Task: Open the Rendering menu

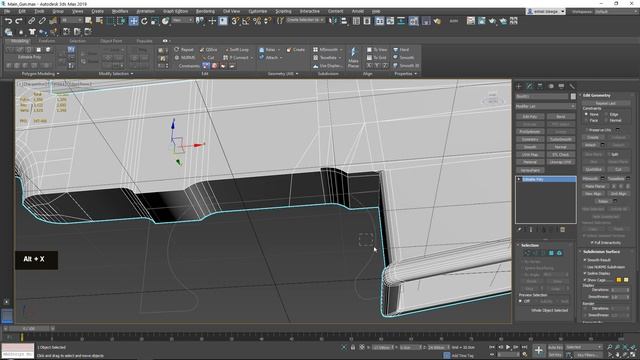Action: [x=205, y=11]
